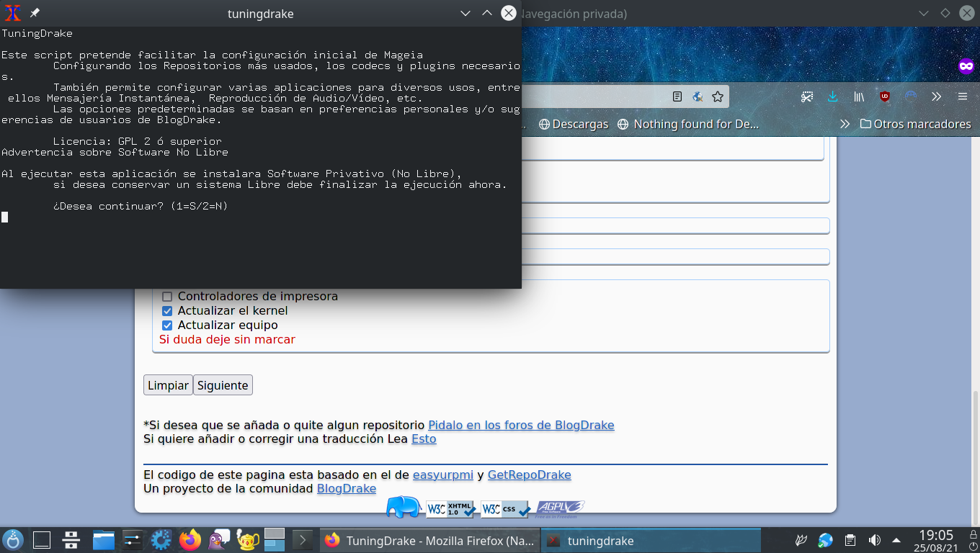980x553 pixels.
Task: Click the Siguiente button
Action: click(223, 385)
